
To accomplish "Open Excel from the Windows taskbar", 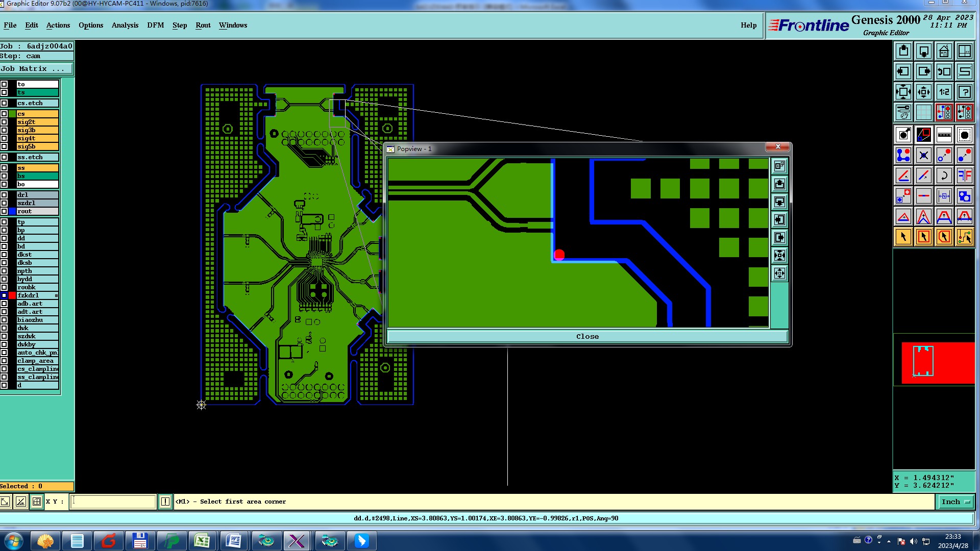I will point(202,541).
